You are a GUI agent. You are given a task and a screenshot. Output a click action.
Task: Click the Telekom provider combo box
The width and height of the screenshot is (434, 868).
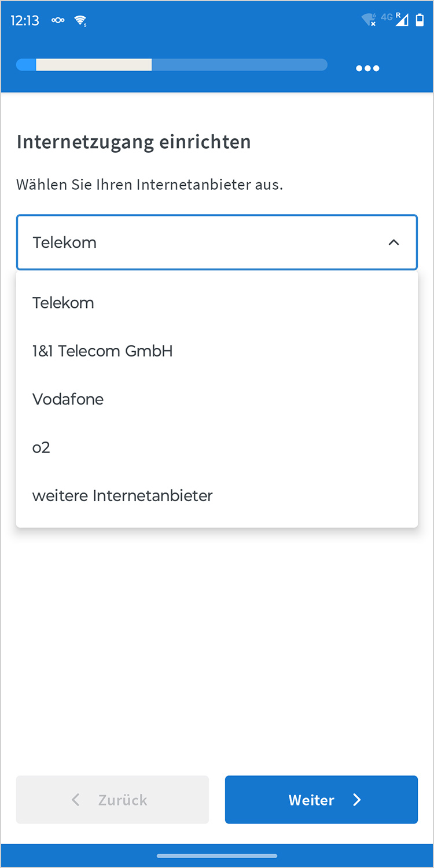[203, 242]
